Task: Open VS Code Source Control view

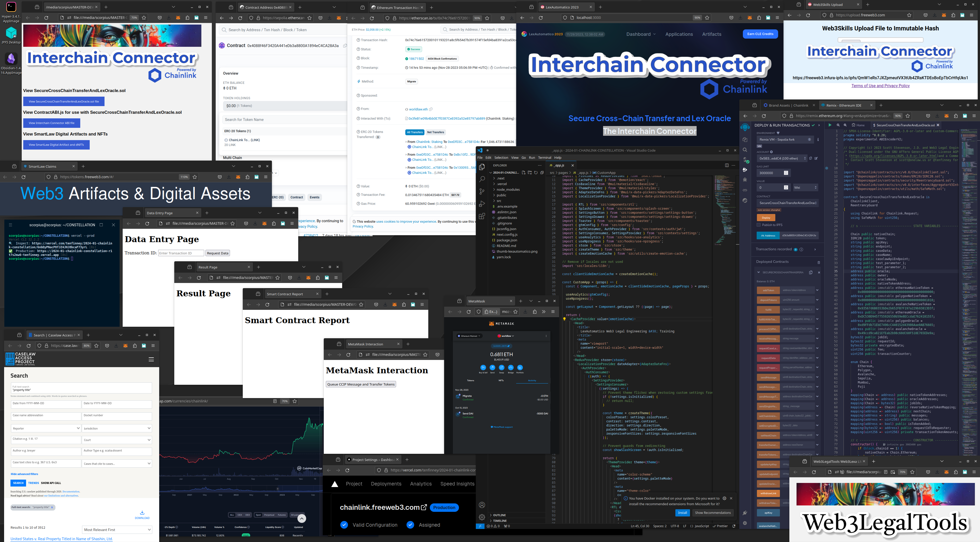Action: tap(482, 191)
